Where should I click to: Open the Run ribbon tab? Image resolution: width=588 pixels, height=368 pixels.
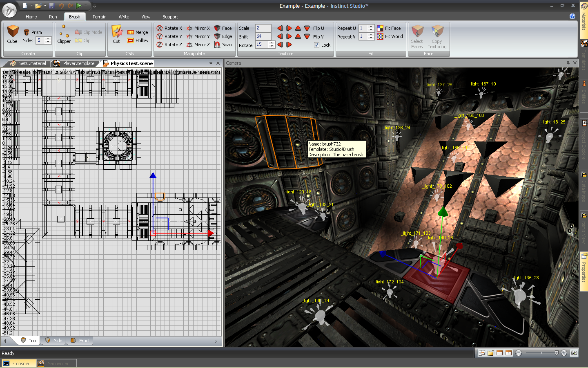pyautogui.click(x=53, y=17)
